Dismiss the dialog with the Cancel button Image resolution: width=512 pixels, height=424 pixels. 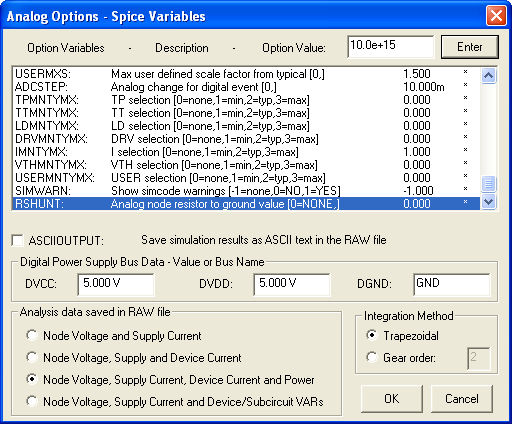[462, 399]
